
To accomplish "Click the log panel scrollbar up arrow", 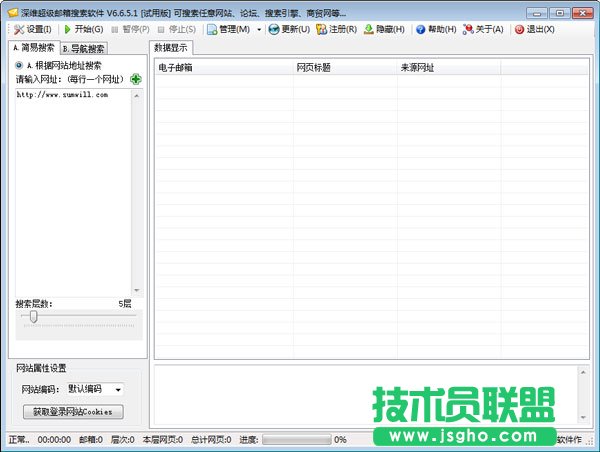I will pos(583,372).
